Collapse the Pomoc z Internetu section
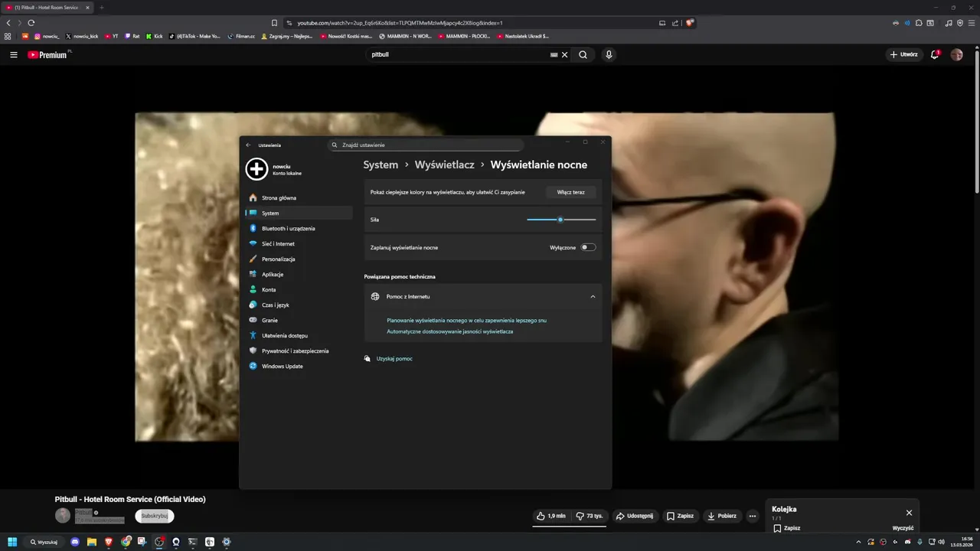 click(x=593, y=296)
